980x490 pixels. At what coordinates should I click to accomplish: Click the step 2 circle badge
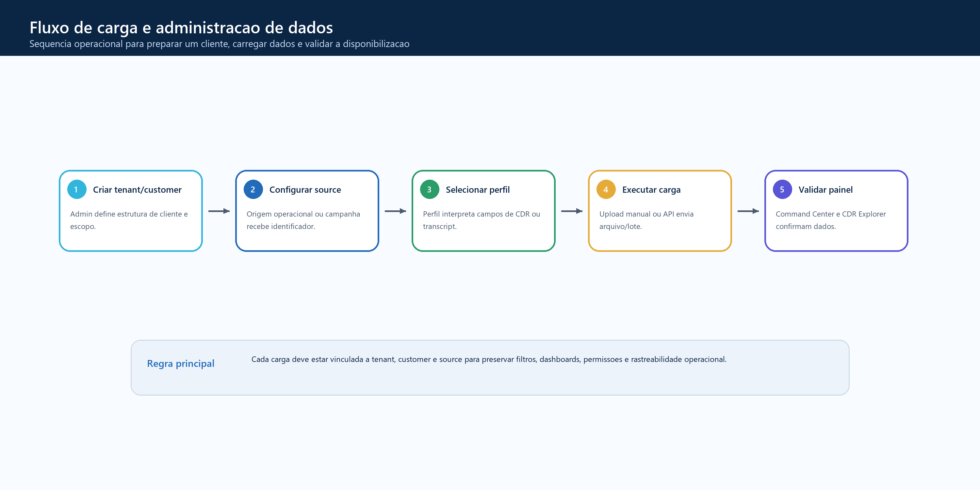(x=253, y=189)
